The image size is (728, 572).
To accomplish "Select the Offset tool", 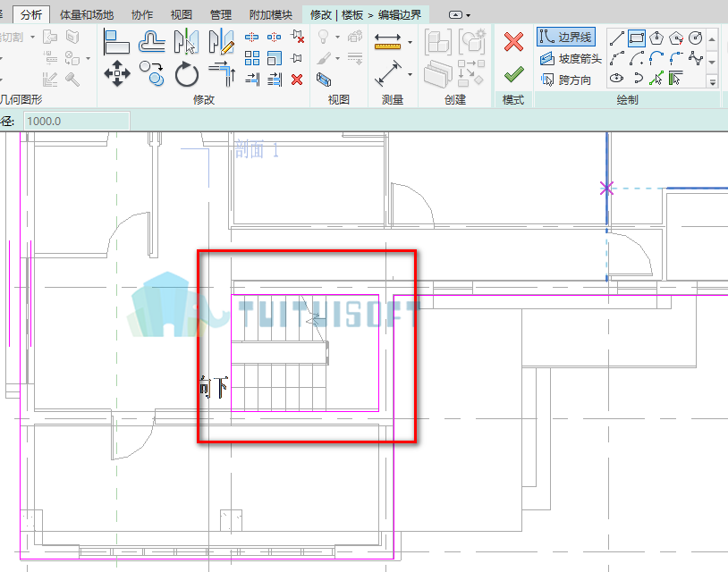I will coord(151,41).
